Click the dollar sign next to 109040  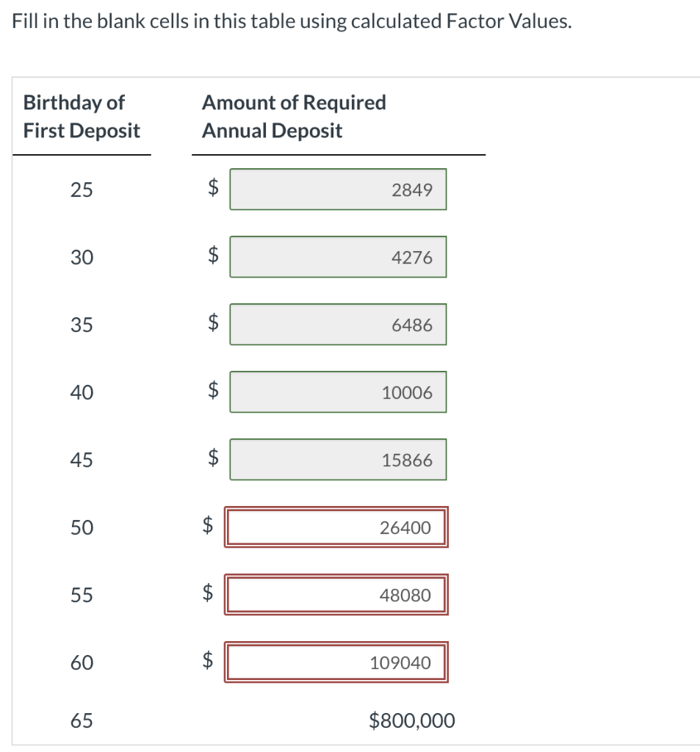(210, 662)
